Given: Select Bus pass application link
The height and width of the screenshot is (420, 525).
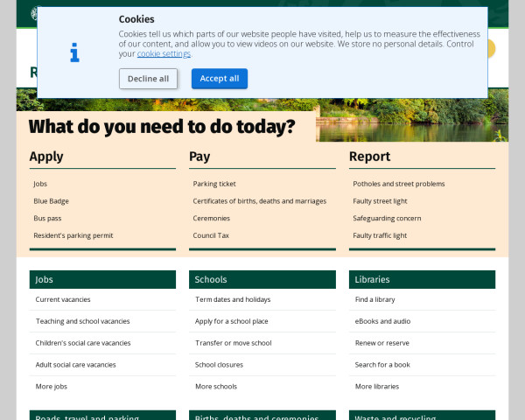Looking at the screenshot, I should tap(47, 218).
